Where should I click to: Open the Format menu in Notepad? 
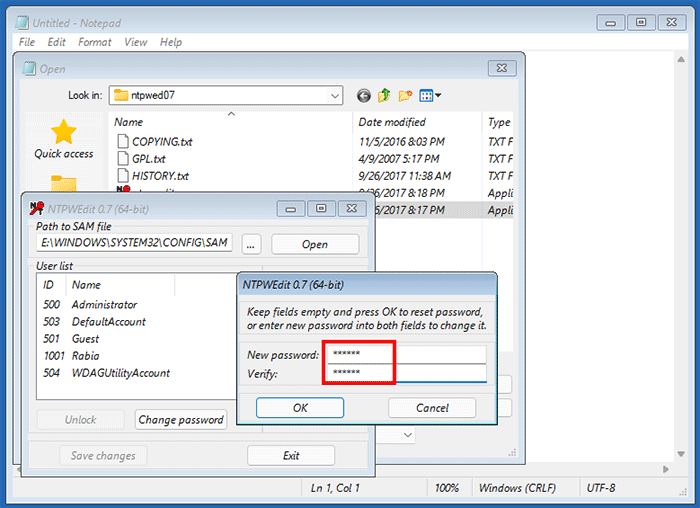94,42
